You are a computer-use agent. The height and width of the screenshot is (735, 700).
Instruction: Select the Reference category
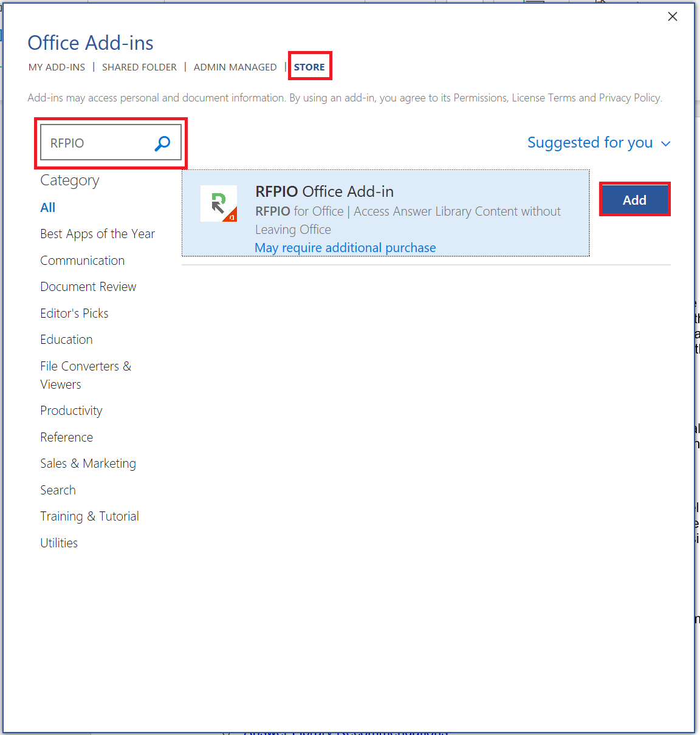click(x=66, y=437)
